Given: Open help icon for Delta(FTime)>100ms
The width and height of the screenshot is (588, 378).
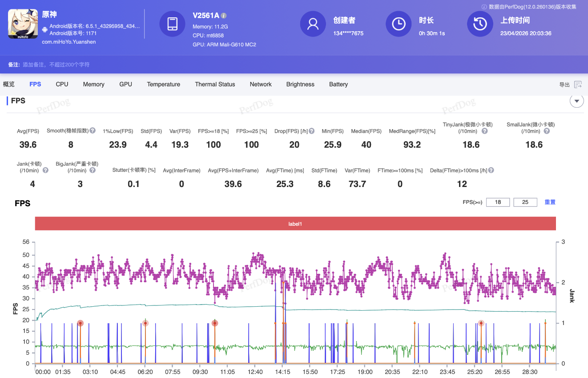Looking at the screenshot, I should coord(491,170).
